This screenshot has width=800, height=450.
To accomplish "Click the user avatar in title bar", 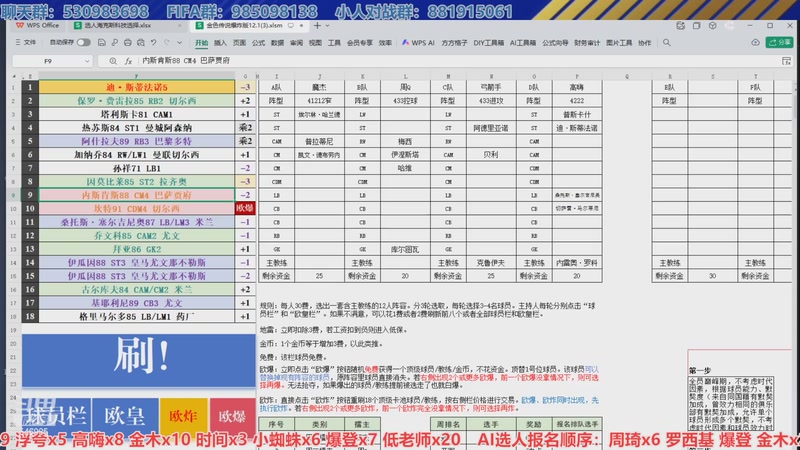I will pos(729,25).
